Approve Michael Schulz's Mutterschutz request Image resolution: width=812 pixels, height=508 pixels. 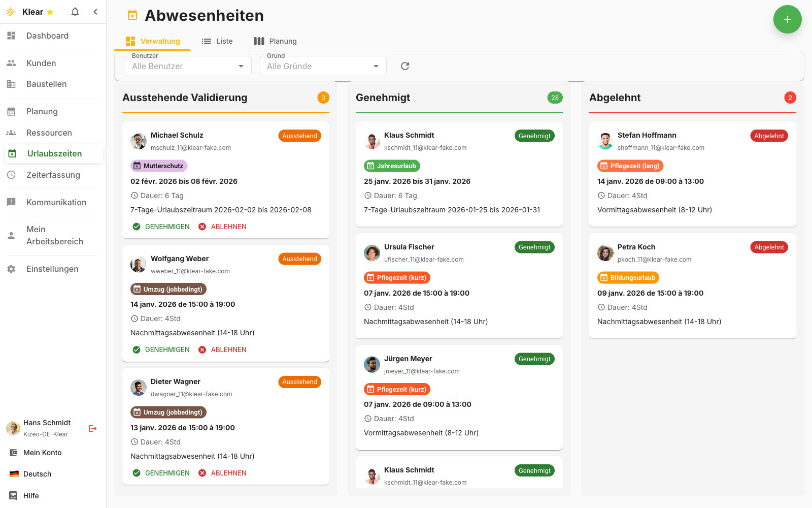161,227
